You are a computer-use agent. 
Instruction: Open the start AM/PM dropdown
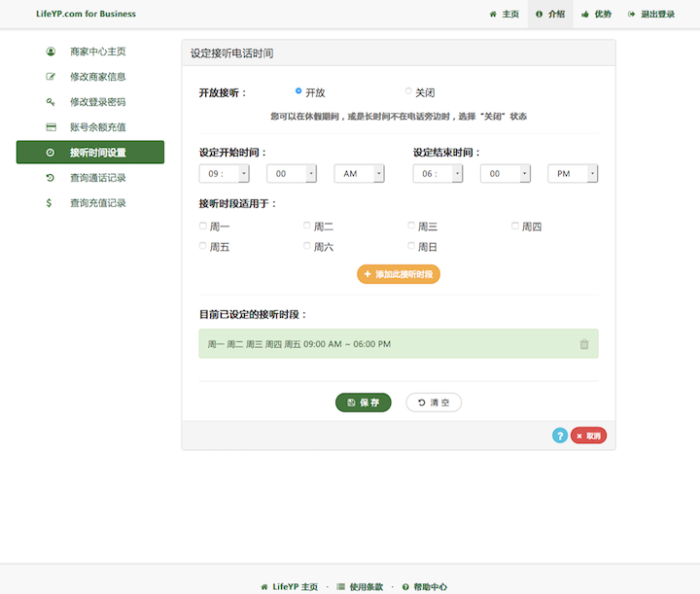tap(359, 174)
